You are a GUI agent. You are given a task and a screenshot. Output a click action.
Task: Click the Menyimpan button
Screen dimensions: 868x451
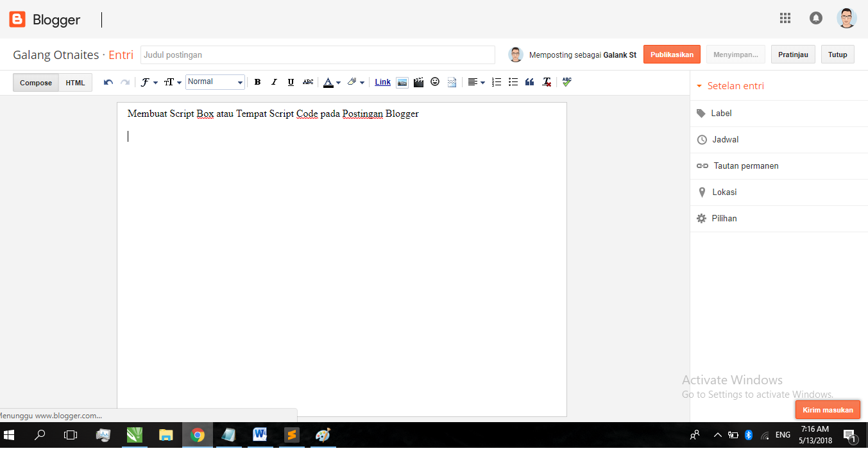tap(736, 55)
